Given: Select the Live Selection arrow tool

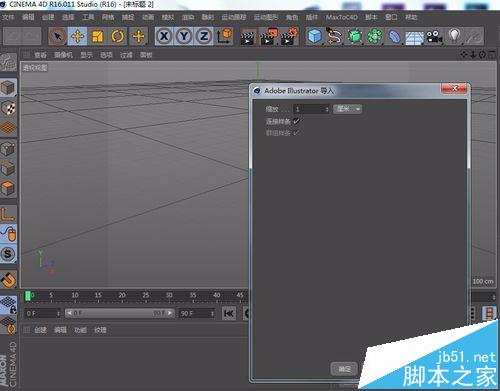Looking at the screenshot, I should [x=58, y=36].
